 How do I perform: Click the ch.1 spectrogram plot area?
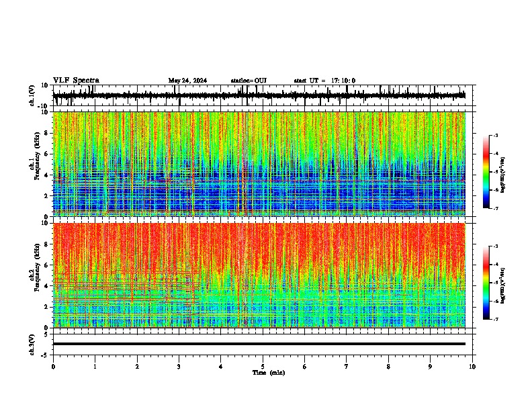tap(259, 164)
